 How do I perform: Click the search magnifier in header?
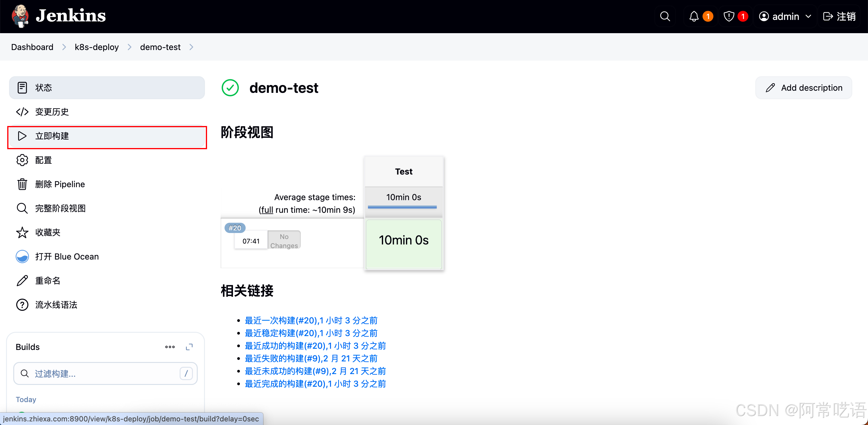665,16
